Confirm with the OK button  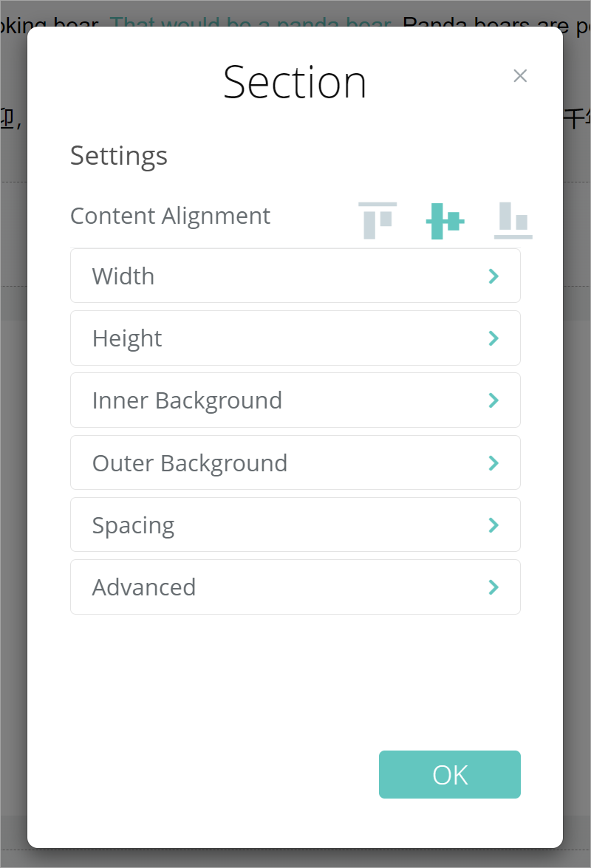[x=449, y=775]
